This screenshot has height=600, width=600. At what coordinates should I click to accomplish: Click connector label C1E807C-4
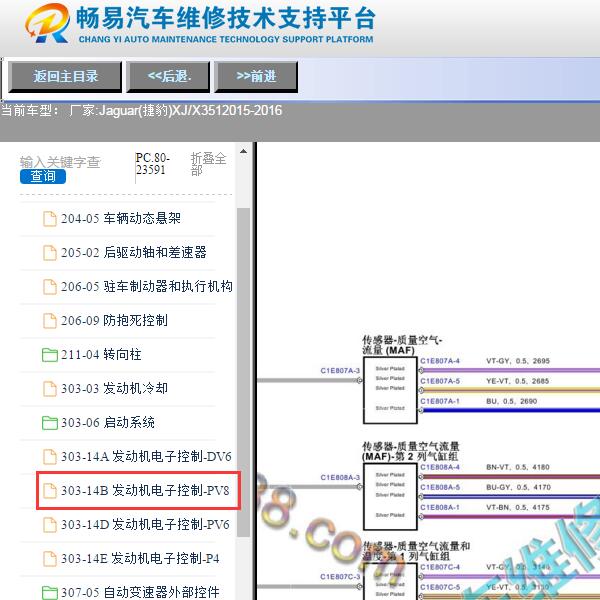[440, 567]
